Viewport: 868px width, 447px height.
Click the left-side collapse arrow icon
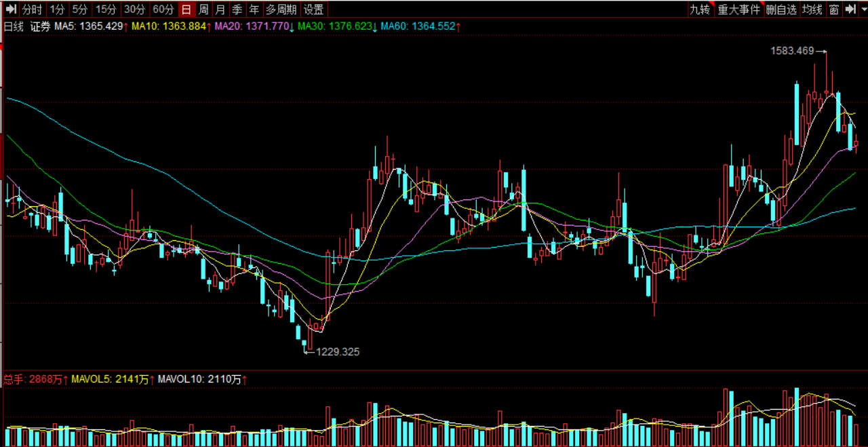10,9
